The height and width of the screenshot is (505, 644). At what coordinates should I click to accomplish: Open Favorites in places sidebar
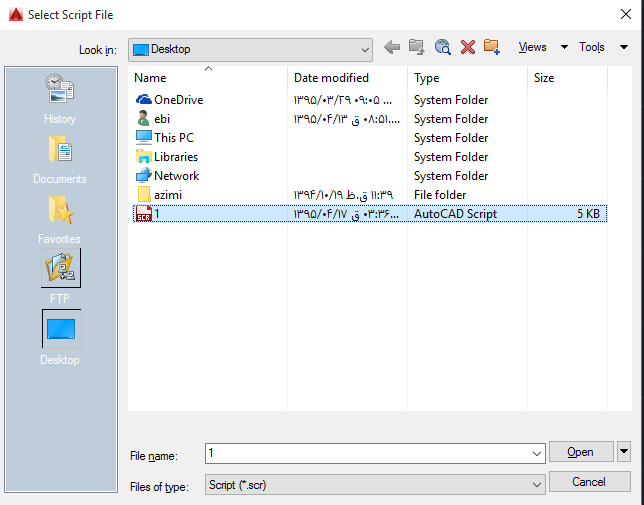point(60,220)
